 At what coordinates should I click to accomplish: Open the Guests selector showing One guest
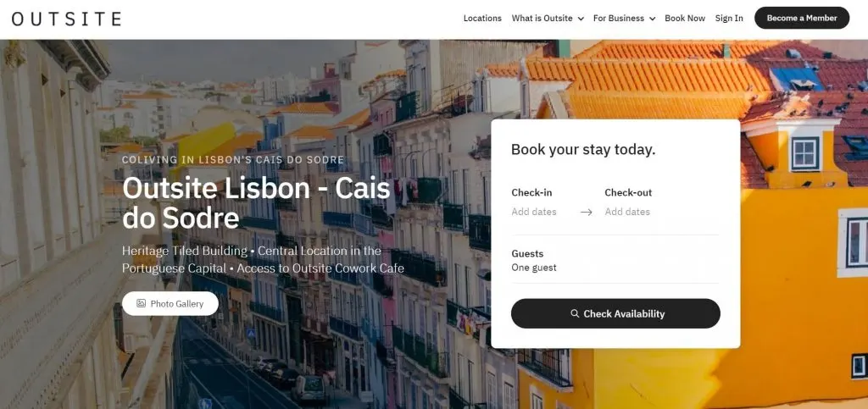pos(615,260)
